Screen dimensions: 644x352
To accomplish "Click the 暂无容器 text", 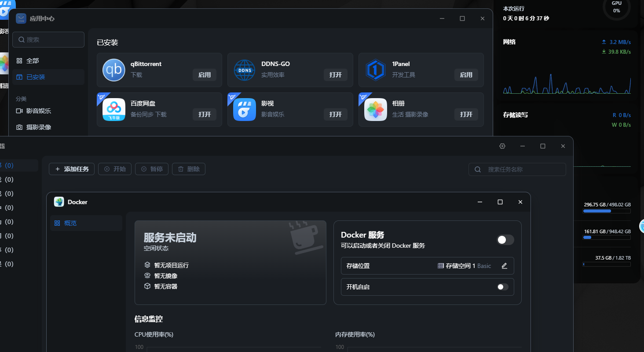I will click(166, 286).
